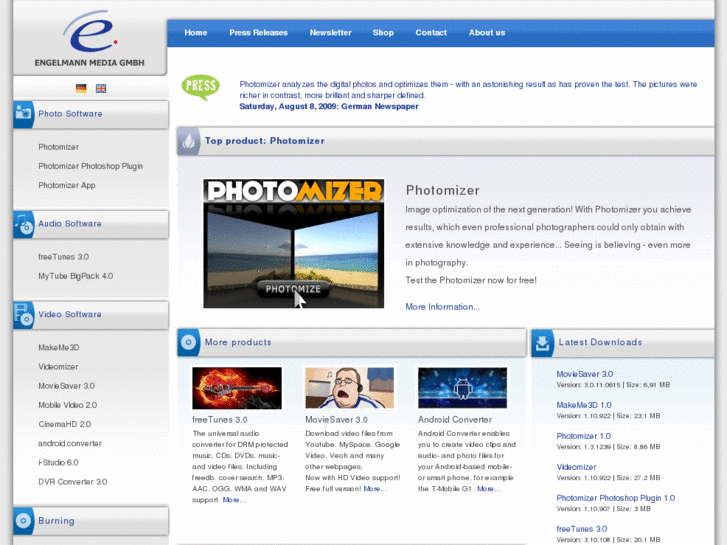Open the Newsletter page from the navigation bar

pos(330,33)
